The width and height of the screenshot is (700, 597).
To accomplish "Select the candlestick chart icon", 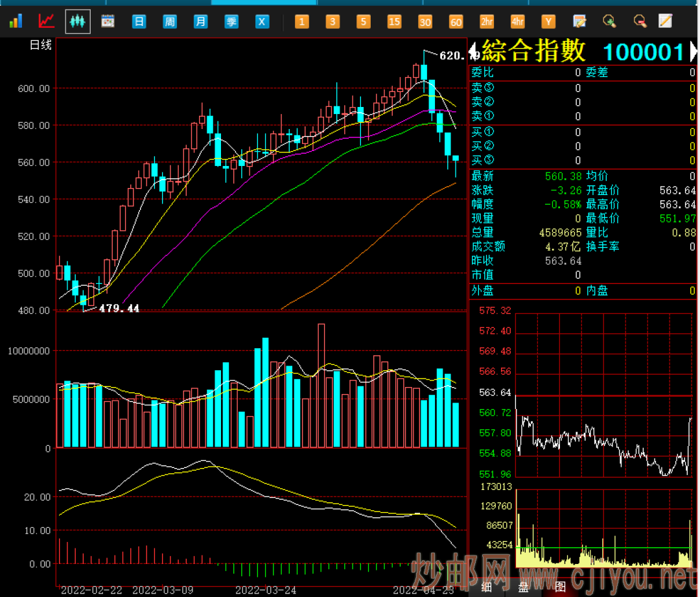I will [x=78, y=21].
